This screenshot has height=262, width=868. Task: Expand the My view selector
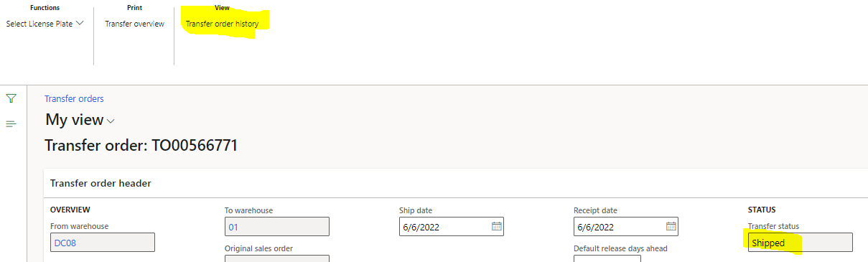[x=80, y=121]
